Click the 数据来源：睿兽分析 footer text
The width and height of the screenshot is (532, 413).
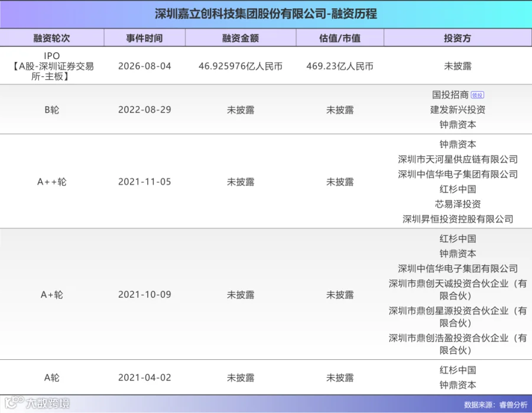click(496, 405)
